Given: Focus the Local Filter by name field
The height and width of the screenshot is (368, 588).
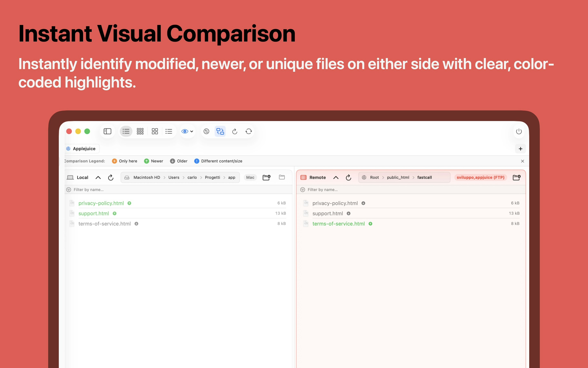Looking at the screenshot, I should tap(179, 190).
